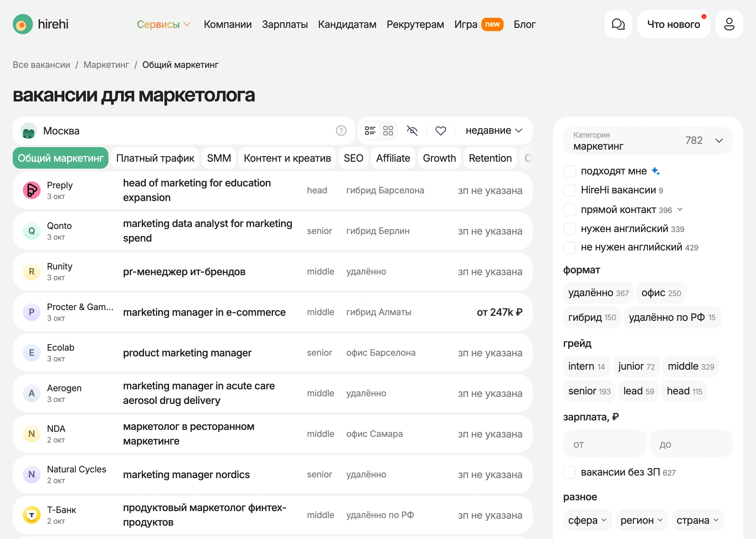
Task: Click the Qonto company avatar
Action: [31, 231]
